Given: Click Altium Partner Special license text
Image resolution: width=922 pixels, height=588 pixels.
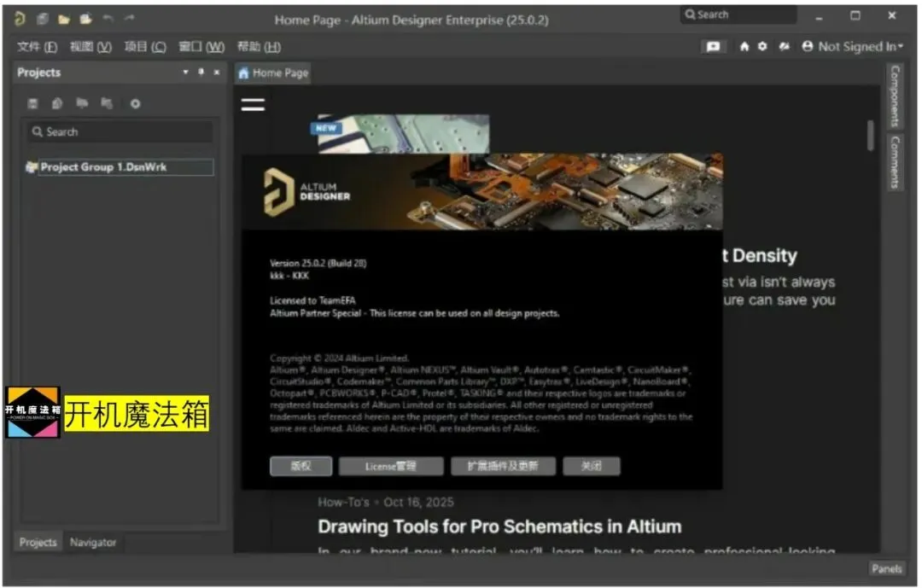Looking at the screenshot, I should click(x=415, y=313).
